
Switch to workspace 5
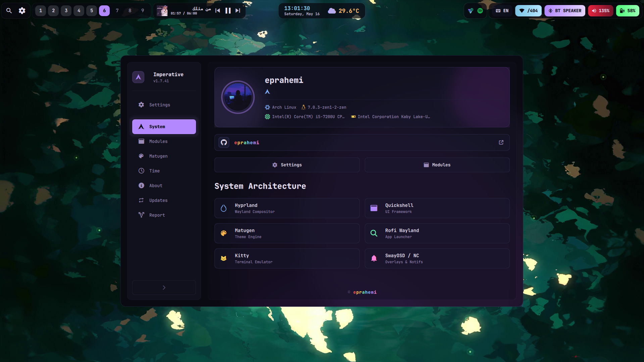point(92,11)
